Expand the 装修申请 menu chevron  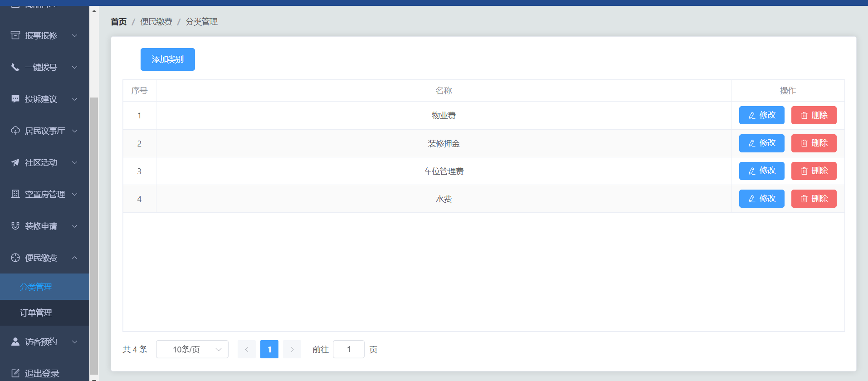(x=75, y=226)
